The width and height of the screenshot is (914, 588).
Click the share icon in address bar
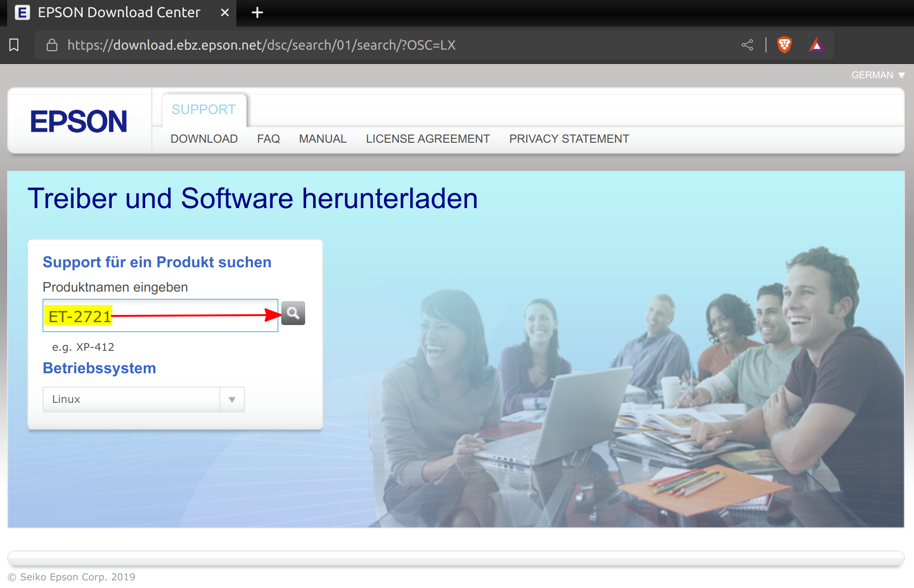click(747, 45)
